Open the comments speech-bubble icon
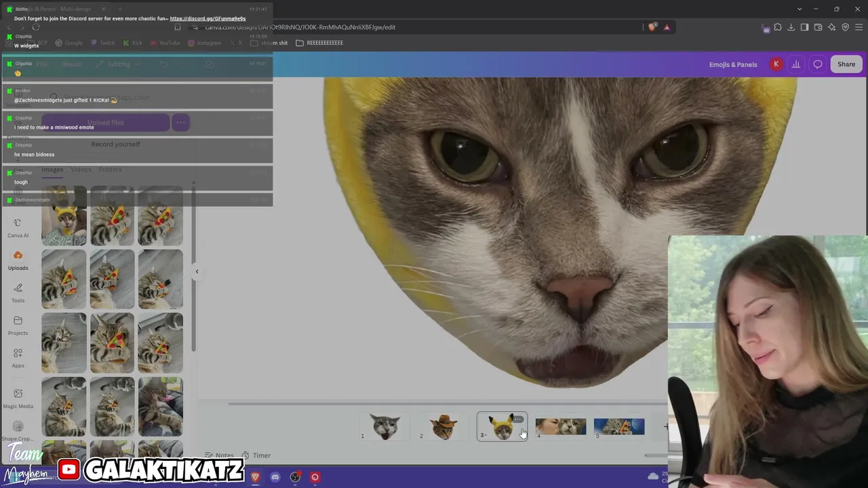Screen dimensions: 868x488 (x=818, y=64)
